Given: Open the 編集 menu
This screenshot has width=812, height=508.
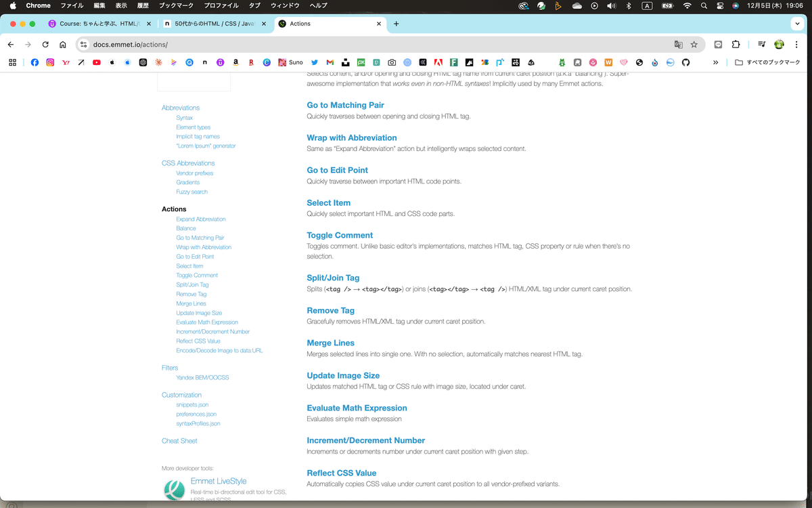Looking at the screenshot, I should (x=99, y=5).
